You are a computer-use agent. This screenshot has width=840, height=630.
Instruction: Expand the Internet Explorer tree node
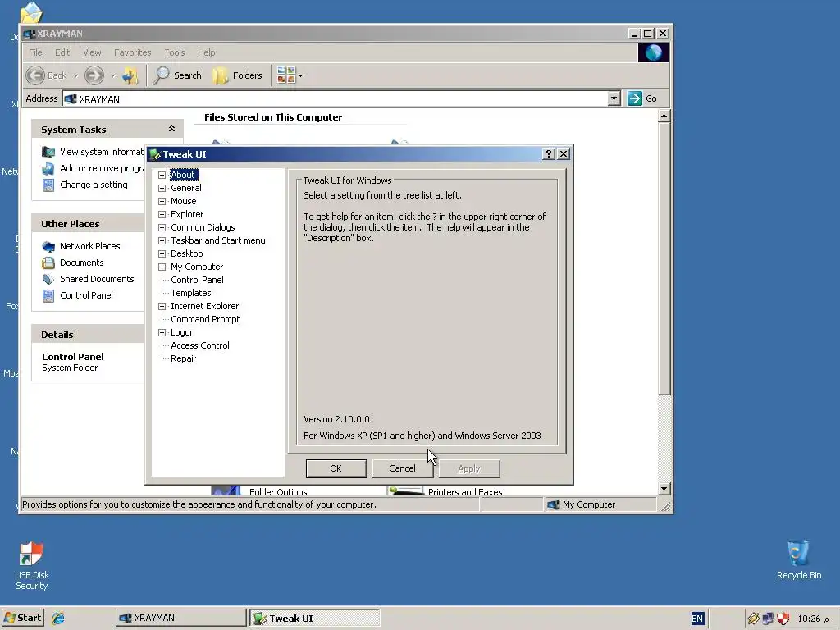point(162,307)
